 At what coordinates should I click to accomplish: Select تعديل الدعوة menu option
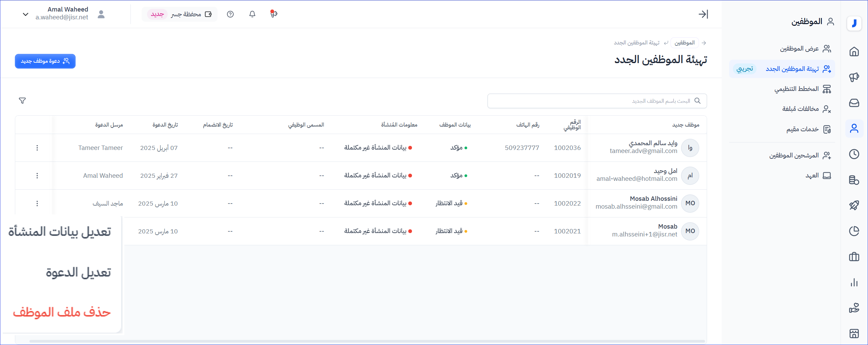coord(78,272)
